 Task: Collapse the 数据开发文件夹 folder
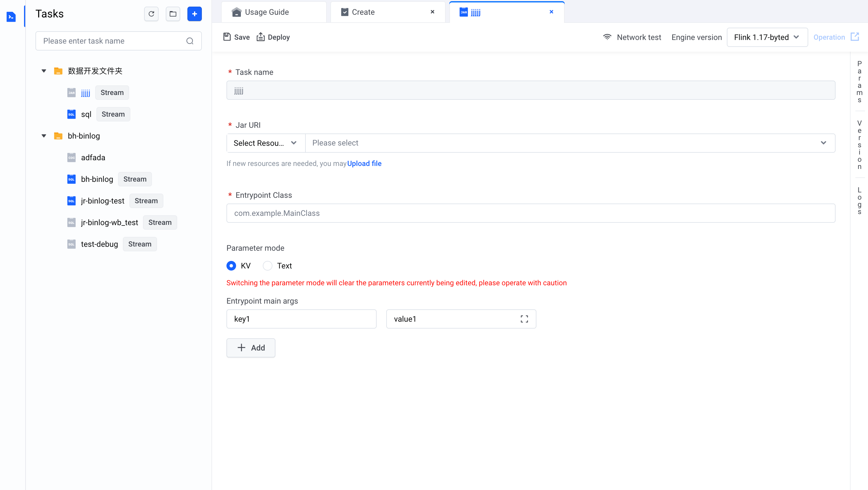[x=44, y=71]
